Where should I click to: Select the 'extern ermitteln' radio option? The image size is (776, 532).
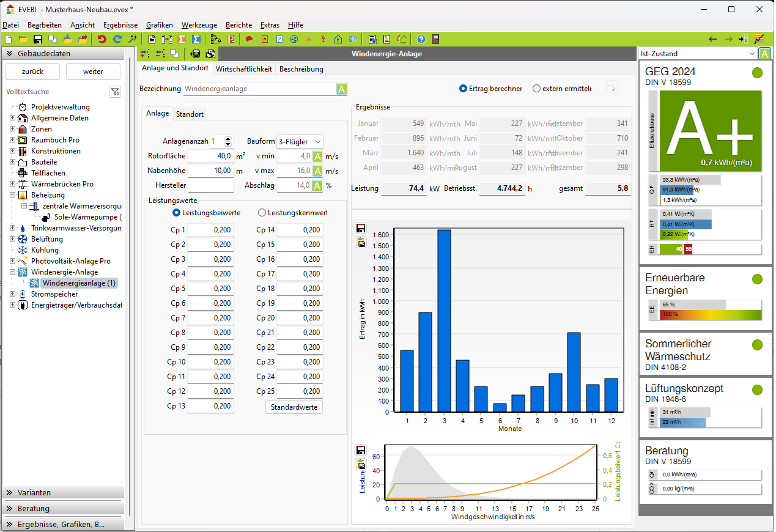[537, 89]
